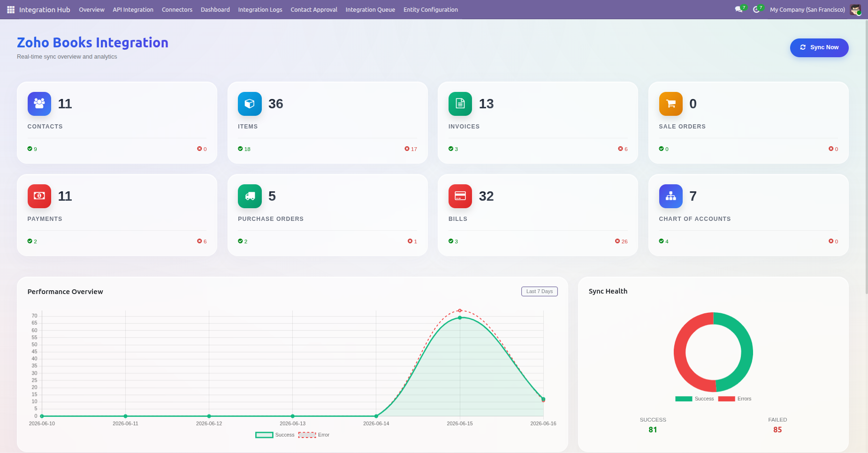This screenshot has width=868, height=453.
Task: Click the Bills credit card icon
Action: click(460, 196)
